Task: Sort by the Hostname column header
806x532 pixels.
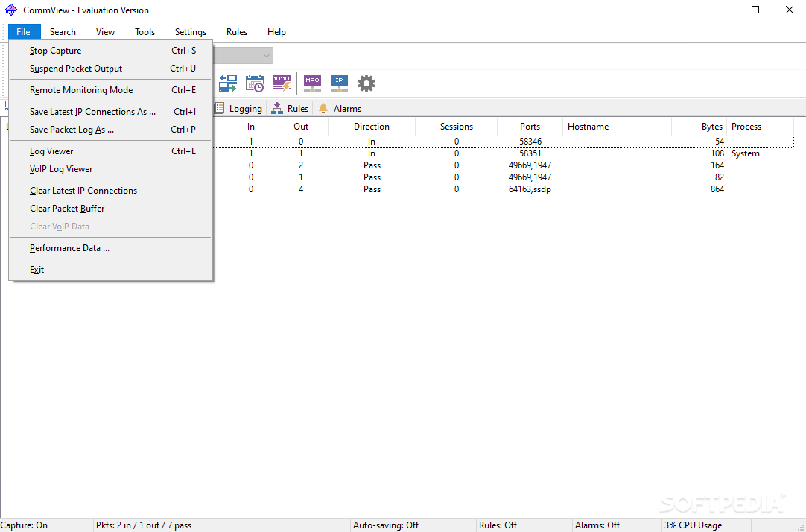Action: [618, 127]
